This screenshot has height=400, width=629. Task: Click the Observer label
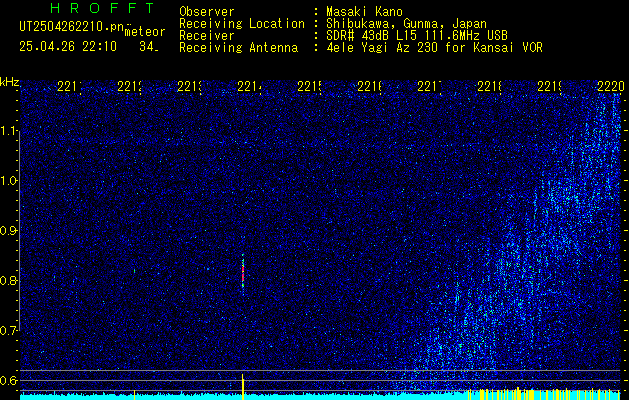point(207,11)
